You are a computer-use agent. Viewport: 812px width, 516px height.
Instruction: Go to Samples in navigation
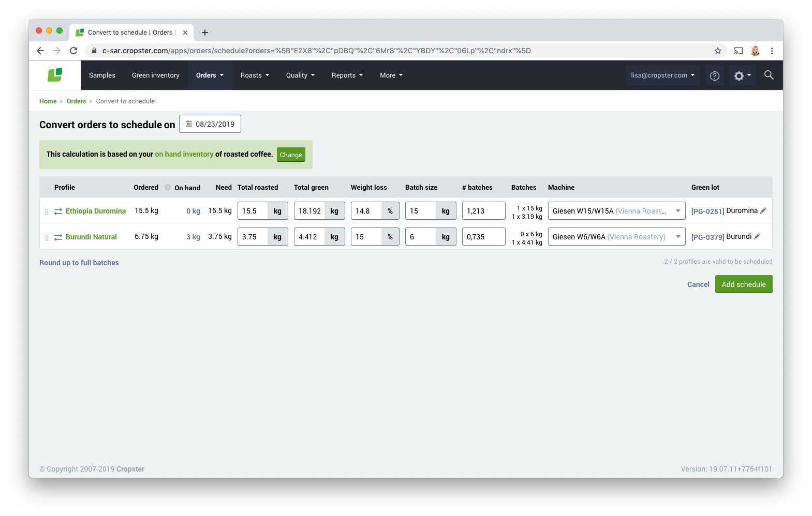pos(102,75)
